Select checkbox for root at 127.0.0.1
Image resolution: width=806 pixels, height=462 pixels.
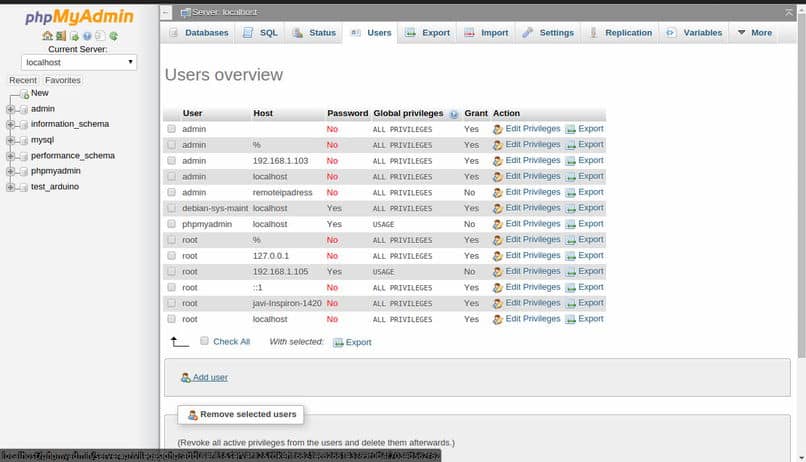[x=171, y=256]
